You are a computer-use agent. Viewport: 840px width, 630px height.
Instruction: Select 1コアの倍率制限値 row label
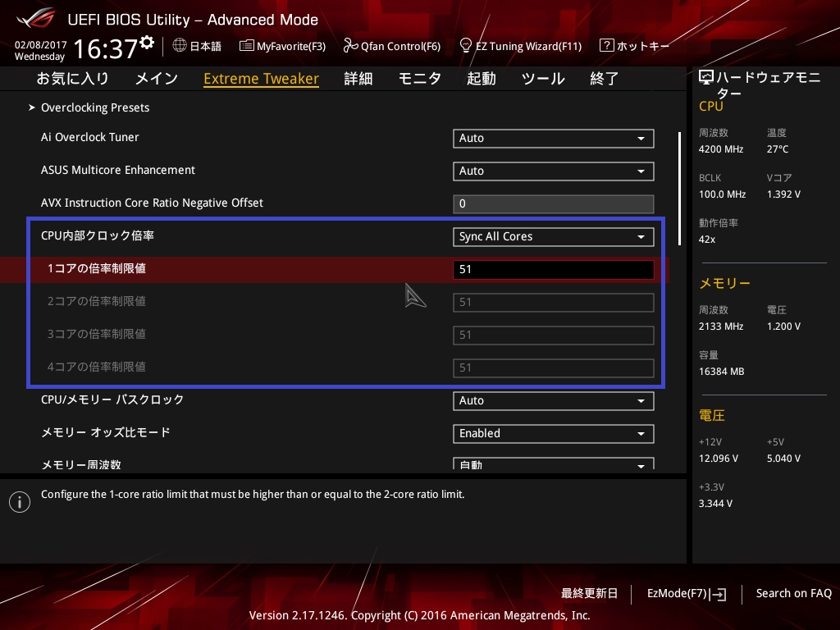97,268
